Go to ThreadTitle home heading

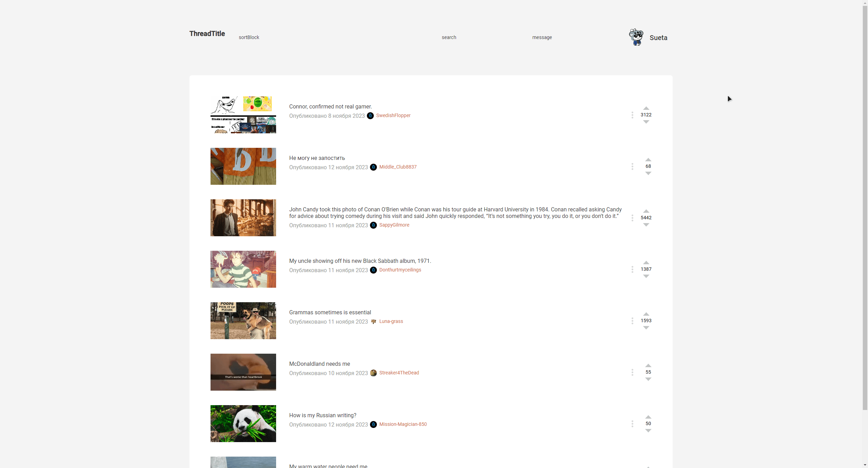click(x=207, y=34)
